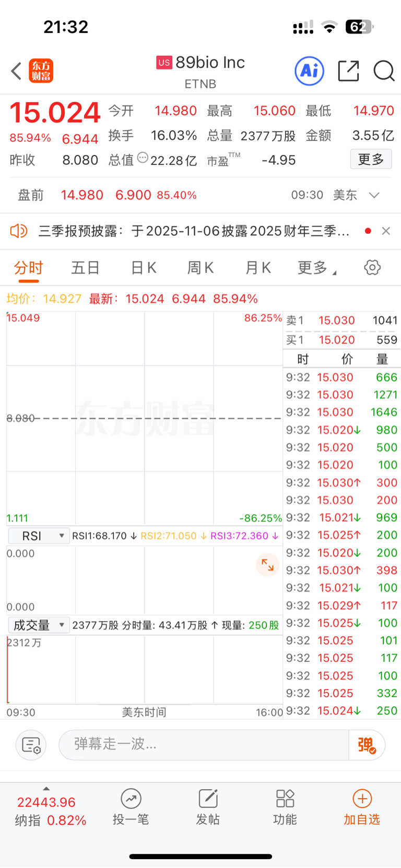Tap the 均价 14.927 label
The image size is (401, 868).
point(44,299)
